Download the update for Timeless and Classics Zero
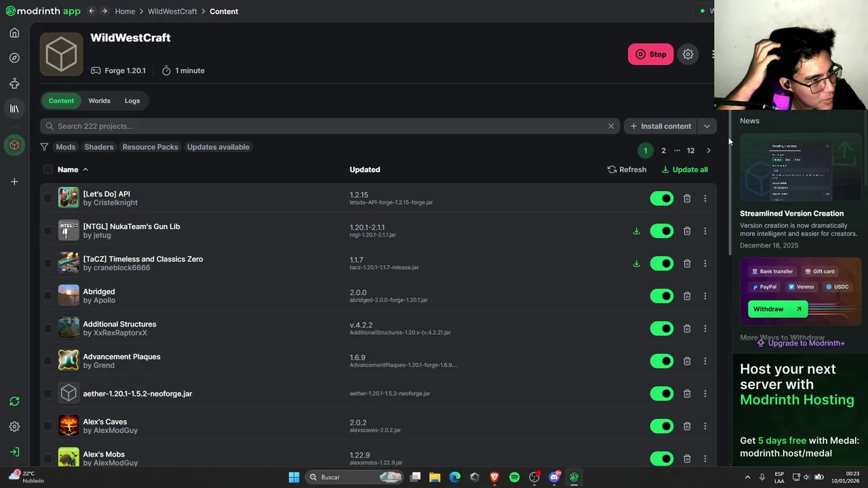The width and height of the screenshot is (868, 488). point(636,264)
